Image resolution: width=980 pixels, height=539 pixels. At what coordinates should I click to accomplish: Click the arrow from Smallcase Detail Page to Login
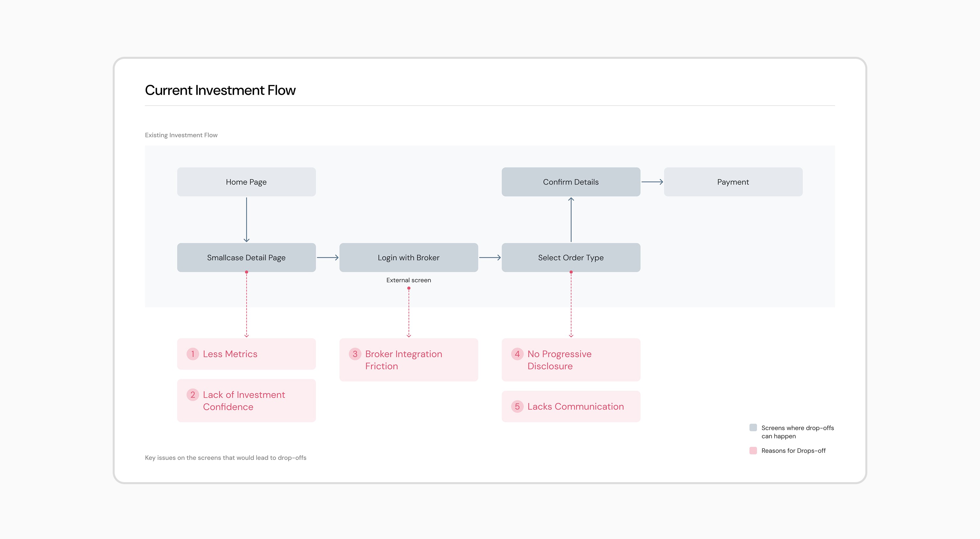pyautogui.click(x=328, y=257)
